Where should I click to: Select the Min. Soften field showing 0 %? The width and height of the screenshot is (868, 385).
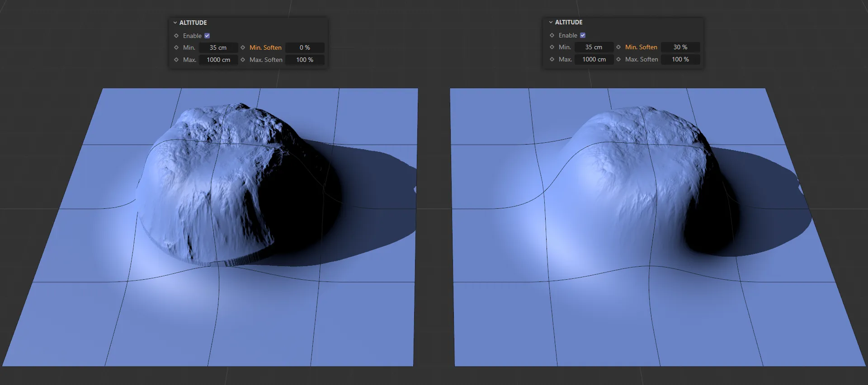305,47
